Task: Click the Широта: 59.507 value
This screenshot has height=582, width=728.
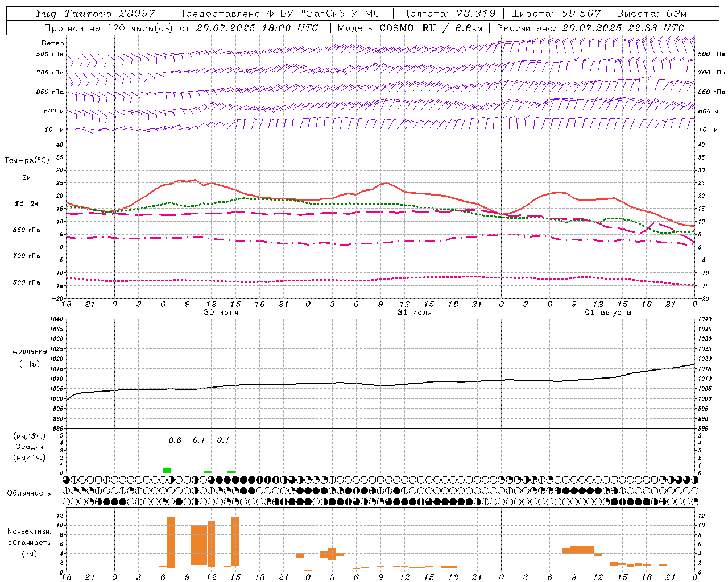Action: point(556,14)
